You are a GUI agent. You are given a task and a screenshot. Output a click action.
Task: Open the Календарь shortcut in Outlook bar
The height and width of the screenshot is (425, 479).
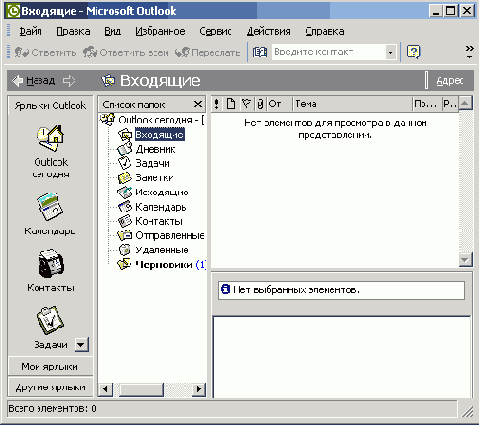click(50, 207)
